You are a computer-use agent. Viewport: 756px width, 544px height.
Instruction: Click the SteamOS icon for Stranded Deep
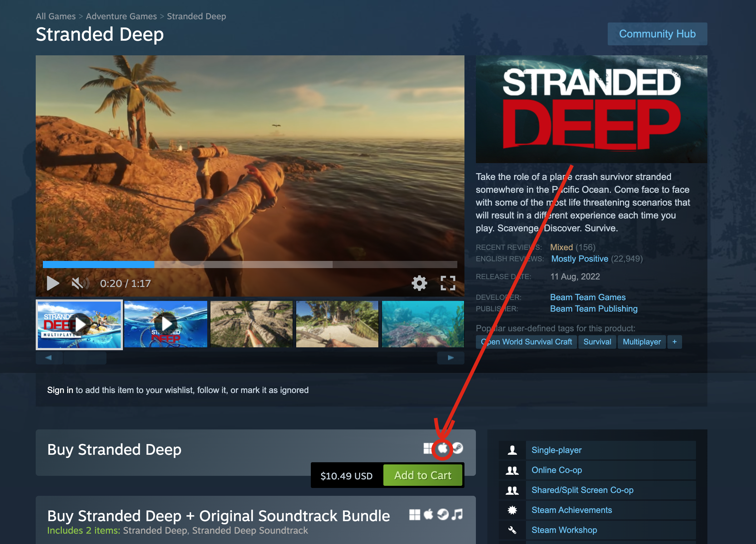click(x=458, y=448)
